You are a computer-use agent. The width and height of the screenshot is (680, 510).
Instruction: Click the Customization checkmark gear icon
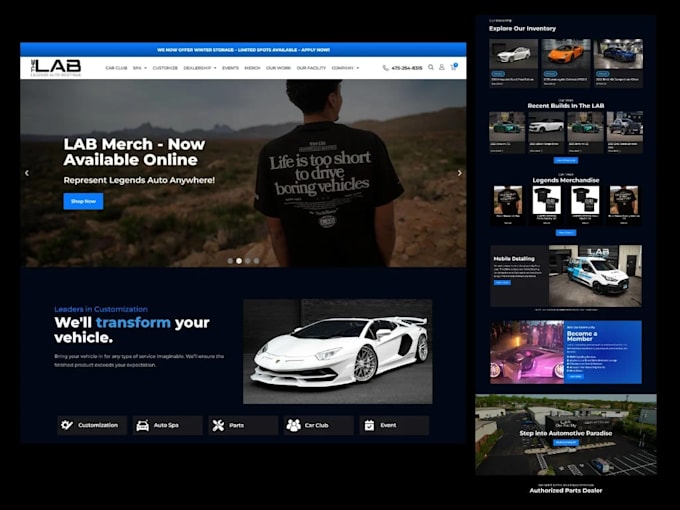[67, 425]
